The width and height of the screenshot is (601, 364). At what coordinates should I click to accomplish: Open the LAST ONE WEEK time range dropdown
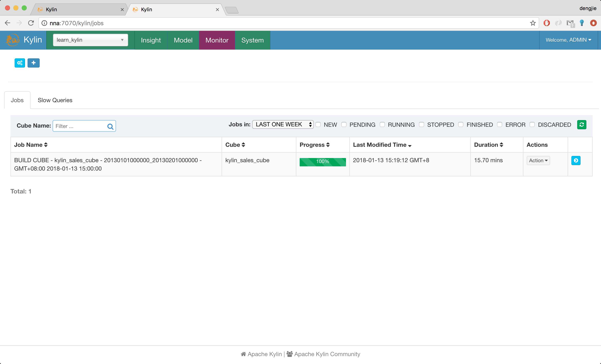283,124
